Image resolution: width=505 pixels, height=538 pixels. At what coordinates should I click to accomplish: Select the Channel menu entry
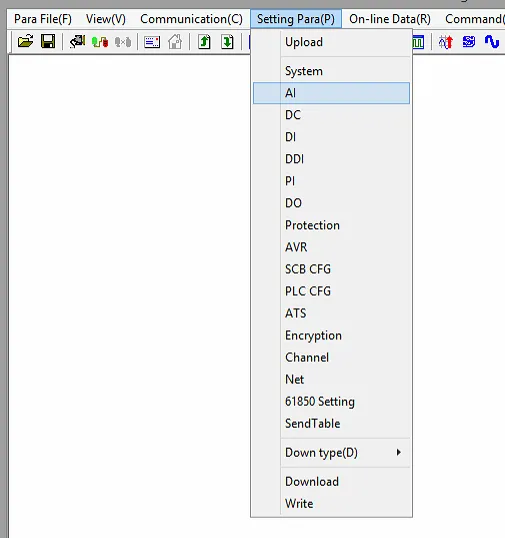[331, 357]
